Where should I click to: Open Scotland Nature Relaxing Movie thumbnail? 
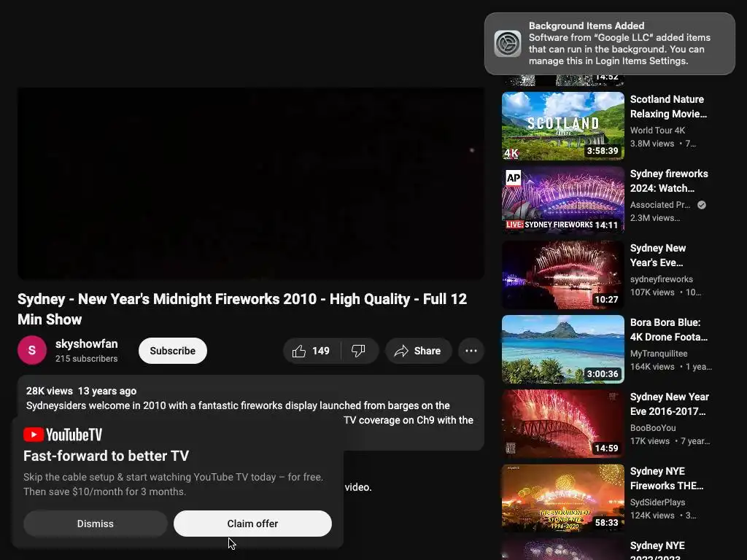coord(562,126)
